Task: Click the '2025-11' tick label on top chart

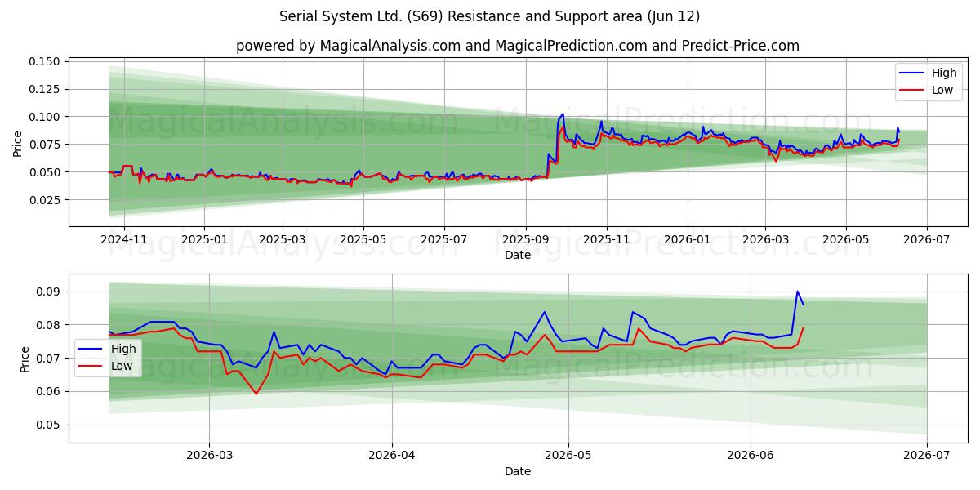Action: 606,239
